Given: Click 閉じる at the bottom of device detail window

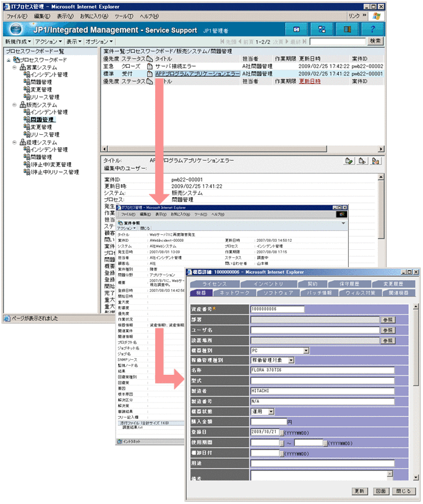Looking at the screenshot, I should tap(403, 491).
